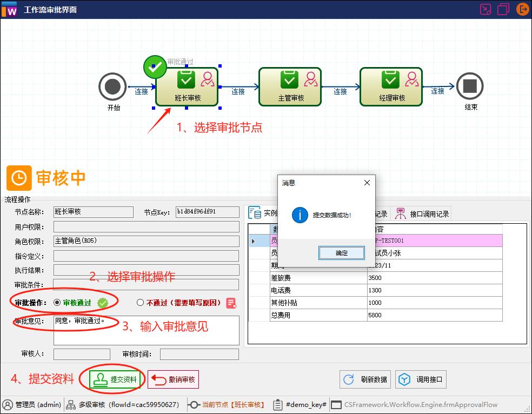Select the 班长审核 workflow node

click(187, 86)
